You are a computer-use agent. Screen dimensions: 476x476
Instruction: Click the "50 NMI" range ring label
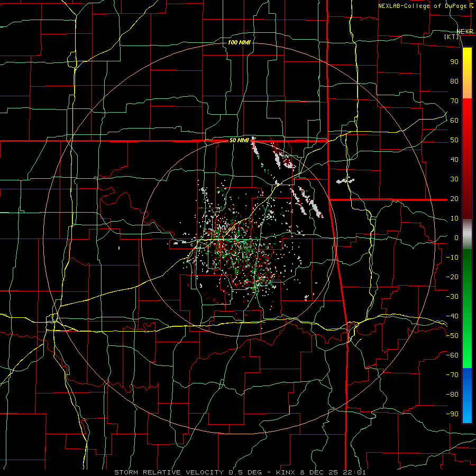[239, 140]
